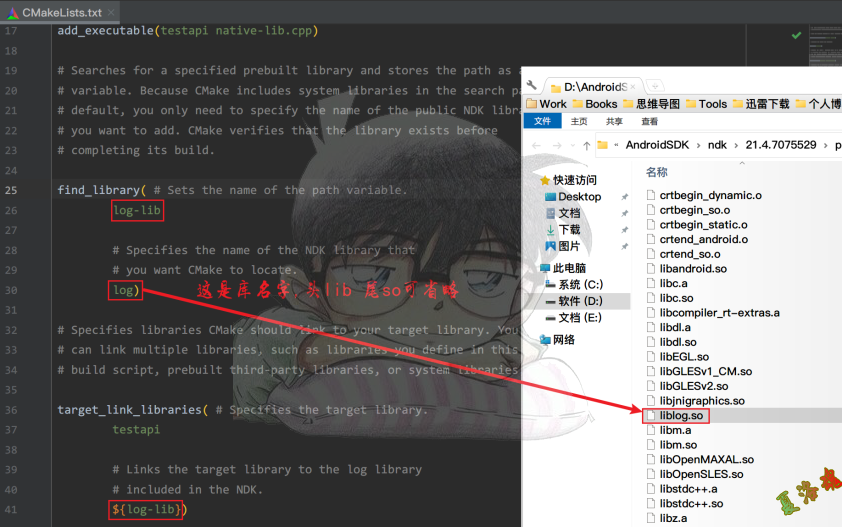Open Desktop in quick access
The image size is (842, 527).
click(x=573, y=197)
